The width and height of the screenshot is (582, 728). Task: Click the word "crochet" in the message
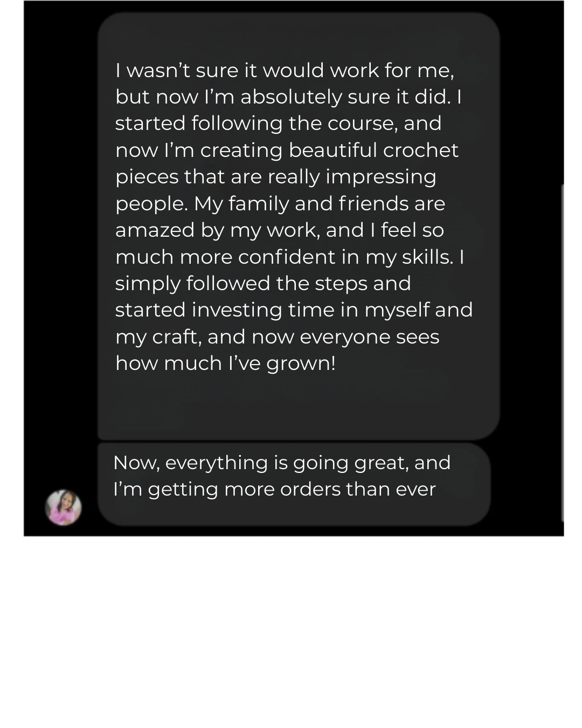click(x=420, y=150)
